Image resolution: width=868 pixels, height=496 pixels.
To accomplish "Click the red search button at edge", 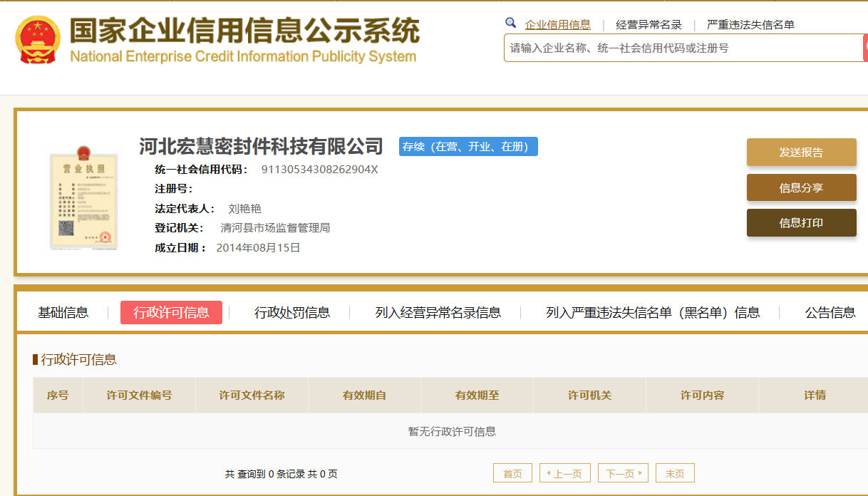I will pos(865,48).
